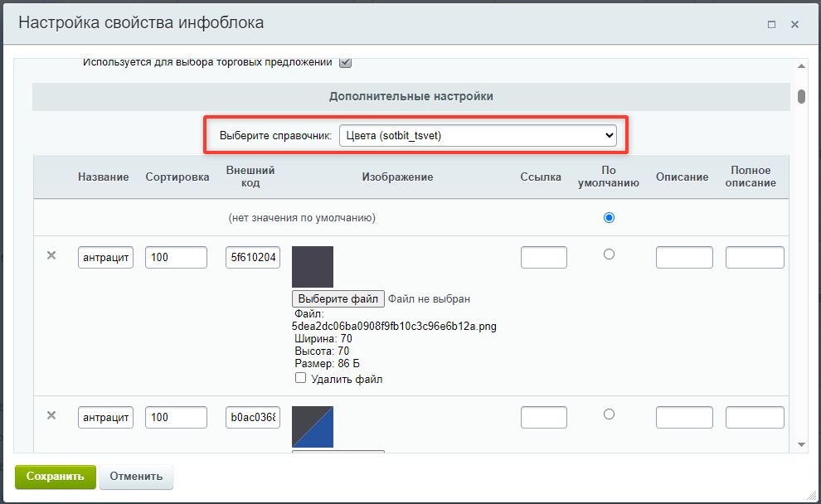The width and height of the screenshot is (821, 504).
Task: Toggle the trade offers selection checkbox
Action: coord(345,62)
